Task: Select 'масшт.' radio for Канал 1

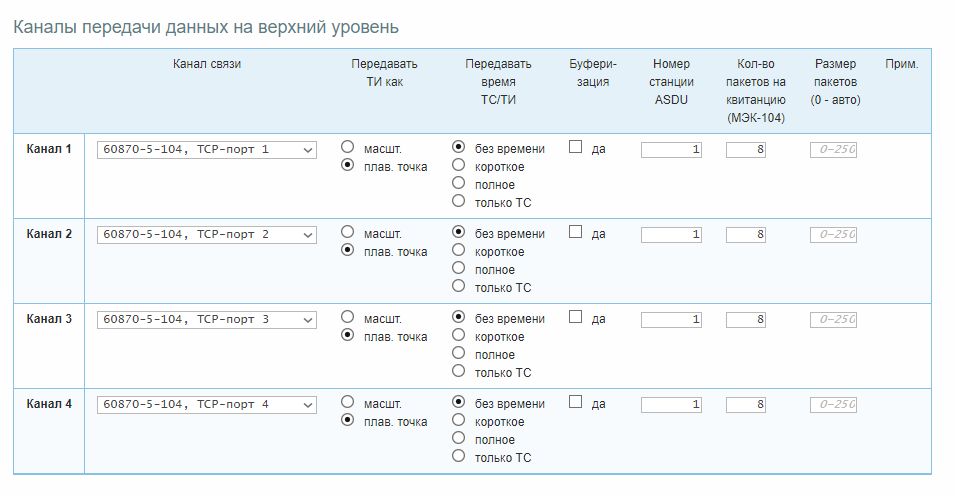Action: click(348, 148)
